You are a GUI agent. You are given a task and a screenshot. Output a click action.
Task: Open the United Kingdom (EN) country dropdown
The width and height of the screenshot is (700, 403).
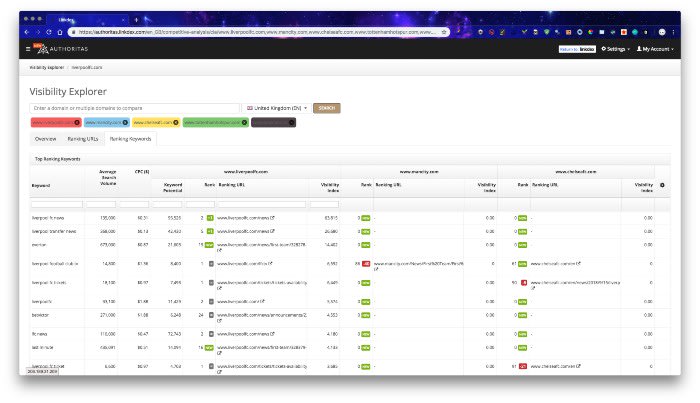click(277, 108)
